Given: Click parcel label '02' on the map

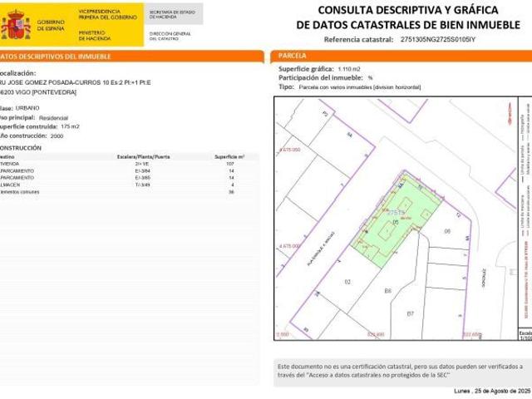Looking at the screenshot, I should point(347,282).
